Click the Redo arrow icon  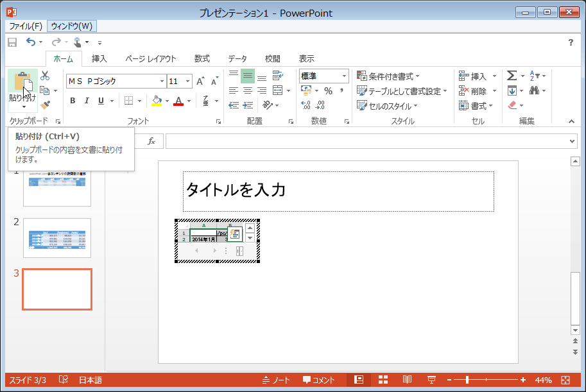56,42
